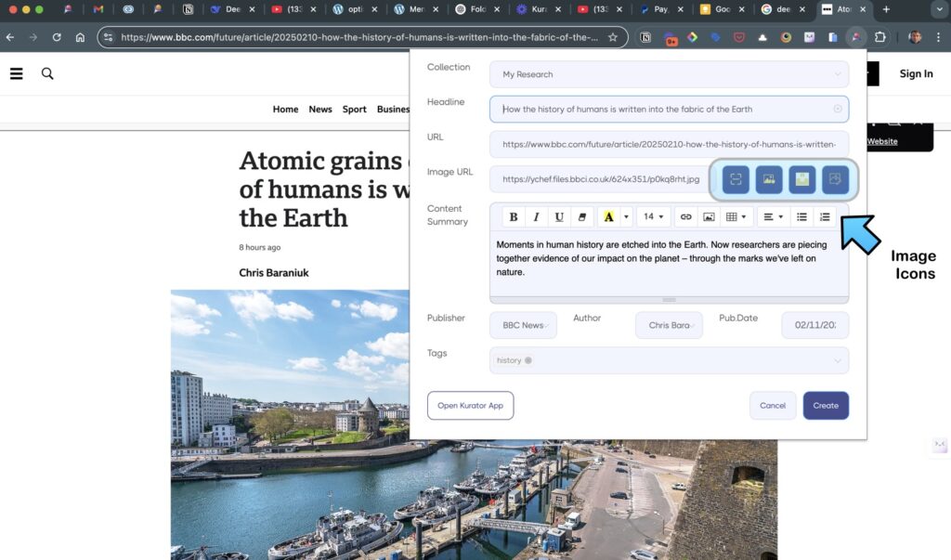Open the Pocket extension icon
This screenshot has height=560, width=951.
(x=739, y=38)
